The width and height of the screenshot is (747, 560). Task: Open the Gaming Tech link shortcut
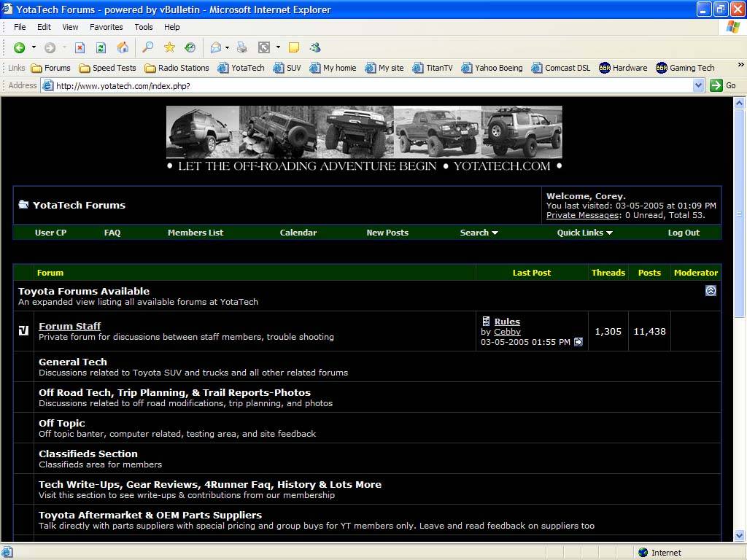686,68
